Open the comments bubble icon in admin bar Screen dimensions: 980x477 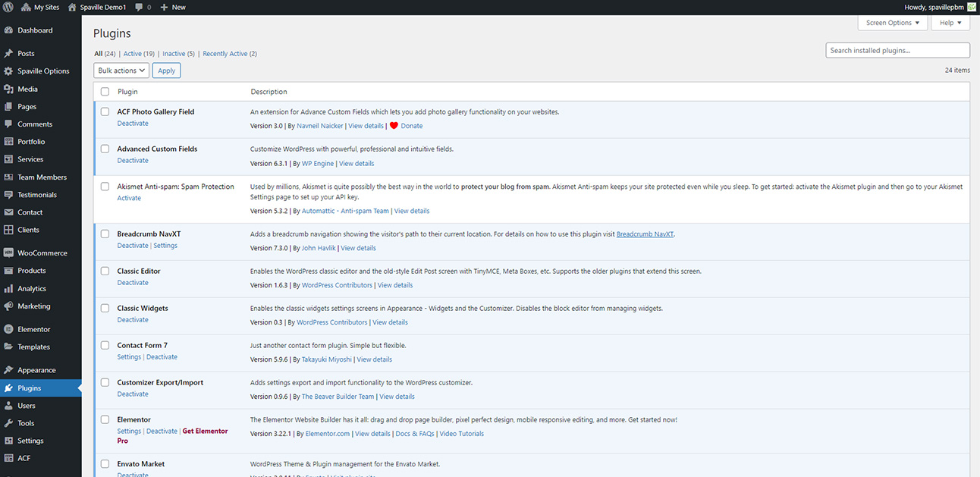(x=139, y=7)
